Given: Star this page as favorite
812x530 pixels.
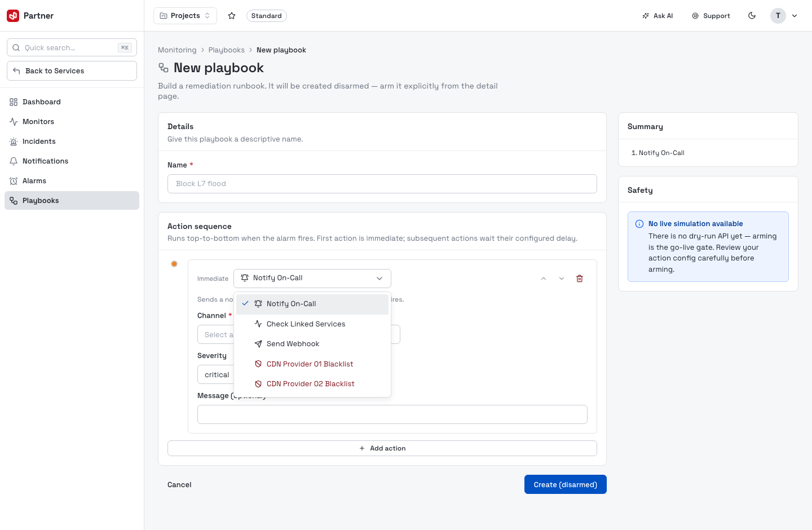Looking at the screenshot, I should pos(232,16).
